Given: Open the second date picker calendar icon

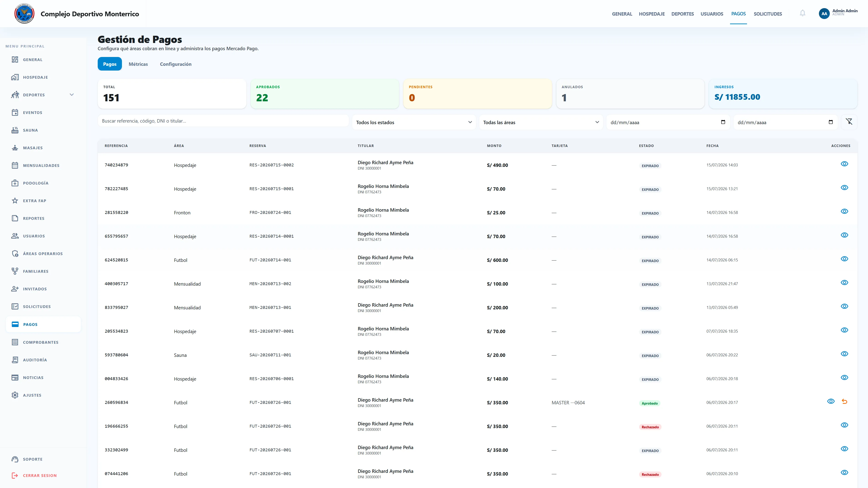Looking at the screenshot, I should [x=831, y=122].
